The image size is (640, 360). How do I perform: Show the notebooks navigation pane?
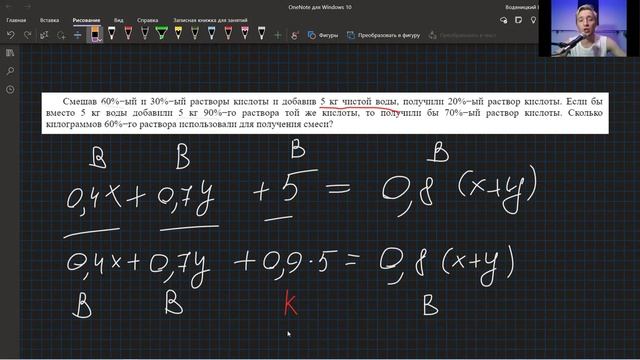10,53
